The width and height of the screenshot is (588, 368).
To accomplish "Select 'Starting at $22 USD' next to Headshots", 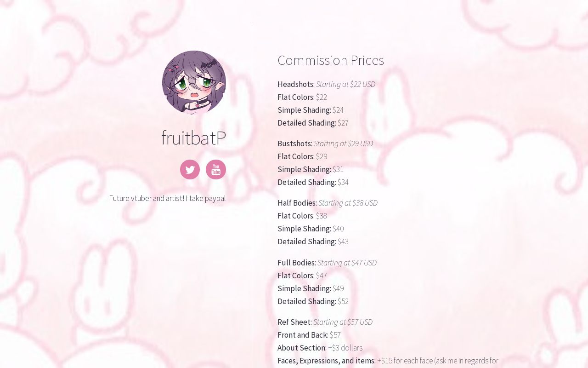I will coord(345,84).
